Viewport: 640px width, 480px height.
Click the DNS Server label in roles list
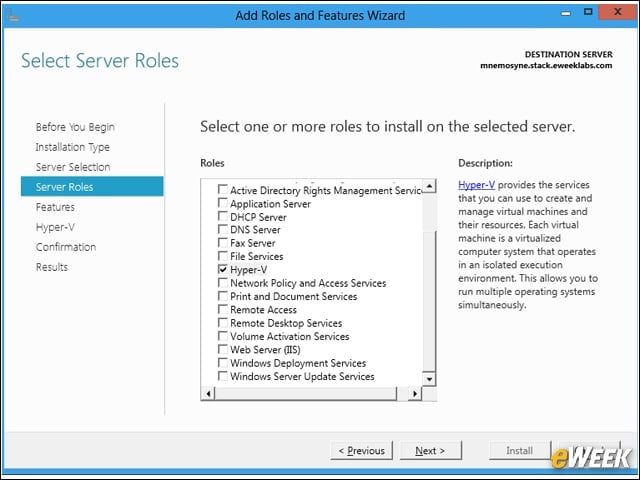255,230
